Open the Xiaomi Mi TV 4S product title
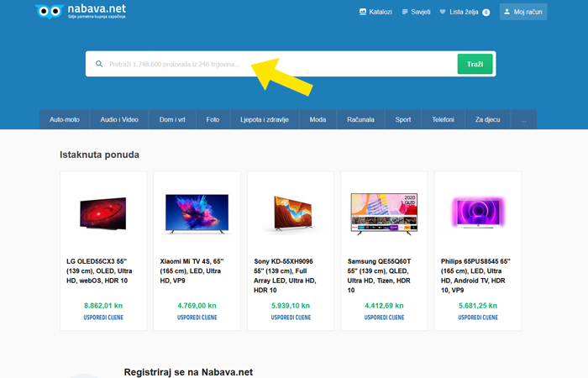This screenshot has height=378, width=588. point(192,270)
